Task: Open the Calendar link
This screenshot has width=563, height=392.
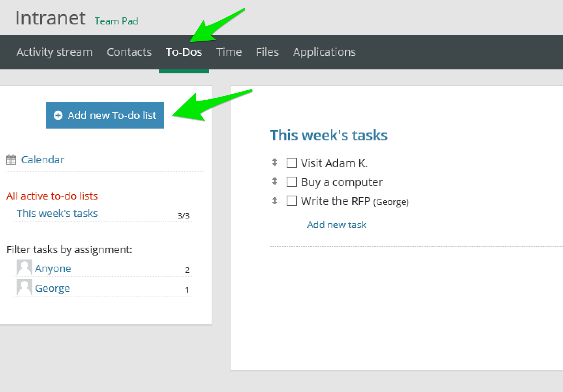Action: tap(43, 160)
